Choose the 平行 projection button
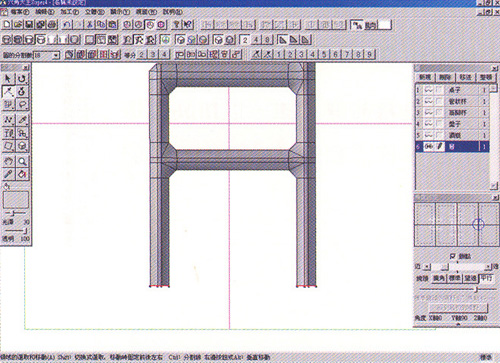500x363 pixels. point(486,278)
